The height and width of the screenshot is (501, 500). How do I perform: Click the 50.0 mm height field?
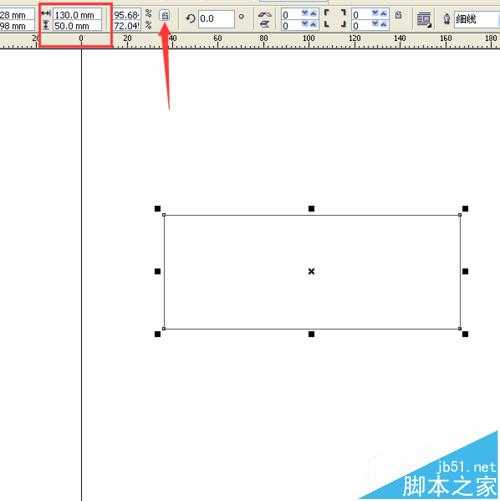(77, 26)
